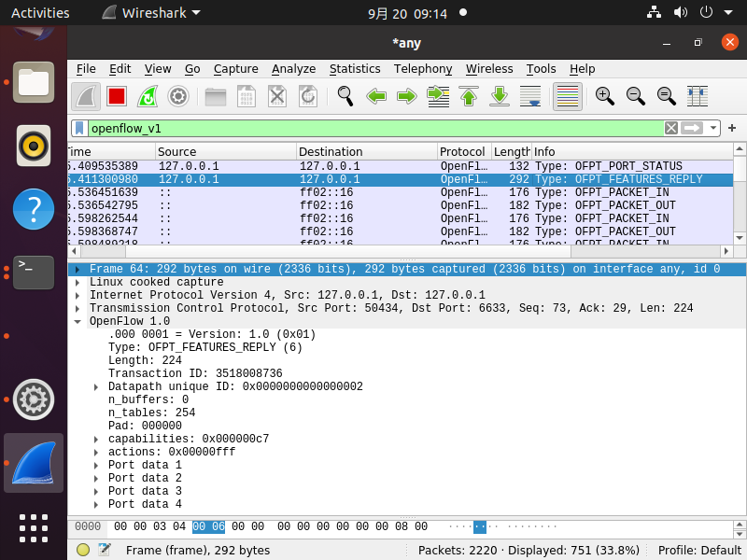Open Wireshark app menu in top bar

pos(151,13)
